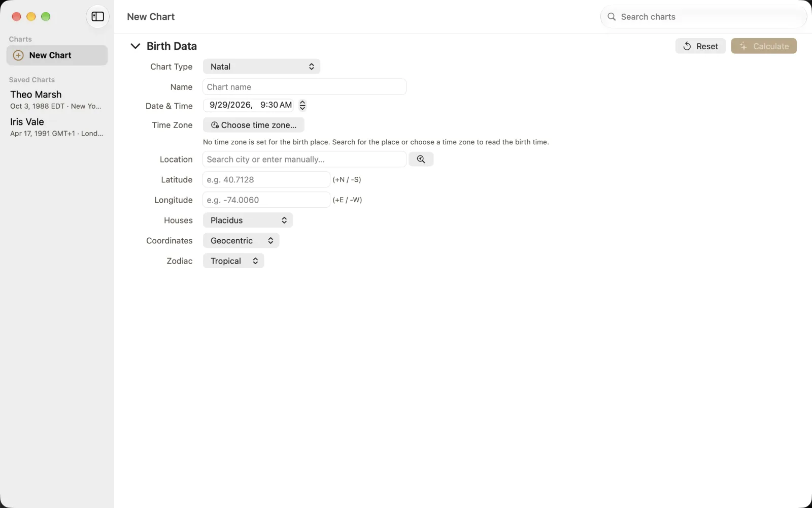The image size is (812, 508).
Task: Click the "No time zone is set" notice
Action: click(x=376, y=142)
